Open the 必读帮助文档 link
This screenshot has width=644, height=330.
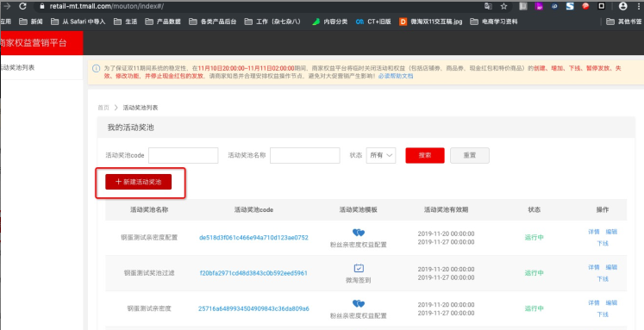tap(396, 76)
